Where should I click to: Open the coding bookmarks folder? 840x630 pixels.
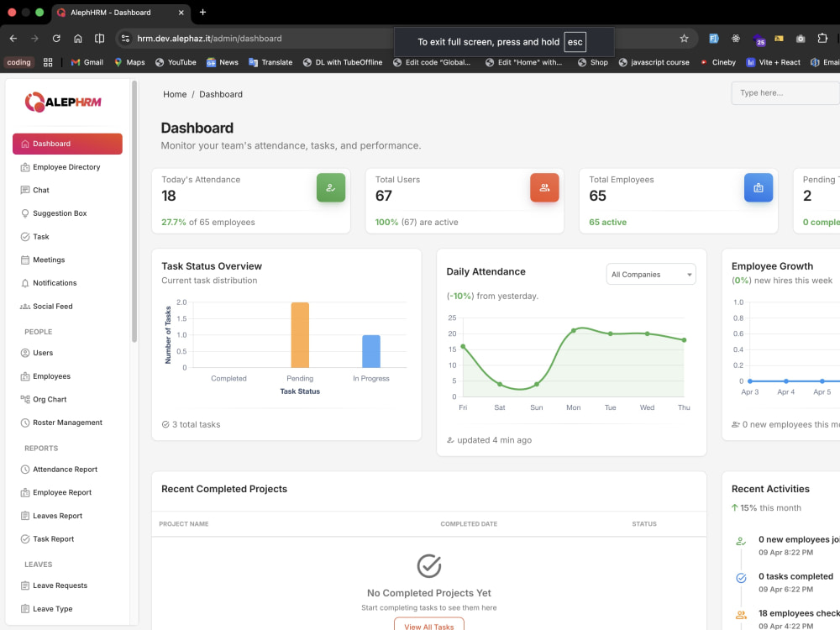(18, 62)
